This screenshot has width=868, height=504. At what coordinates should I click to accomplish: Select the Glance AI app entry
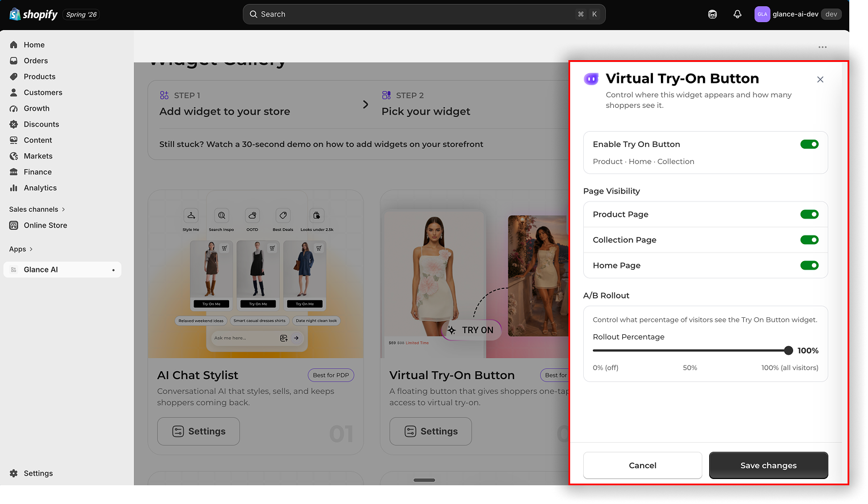click(x=62, y=270)
